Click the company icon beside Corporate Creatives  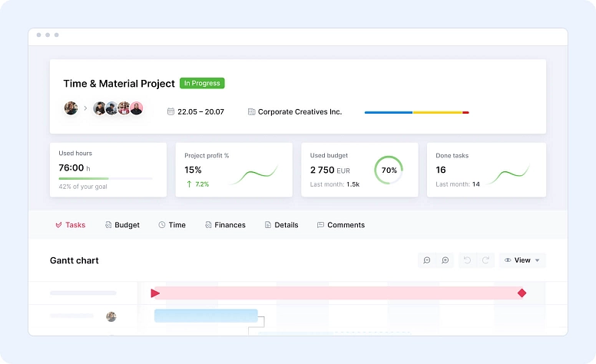251,111
